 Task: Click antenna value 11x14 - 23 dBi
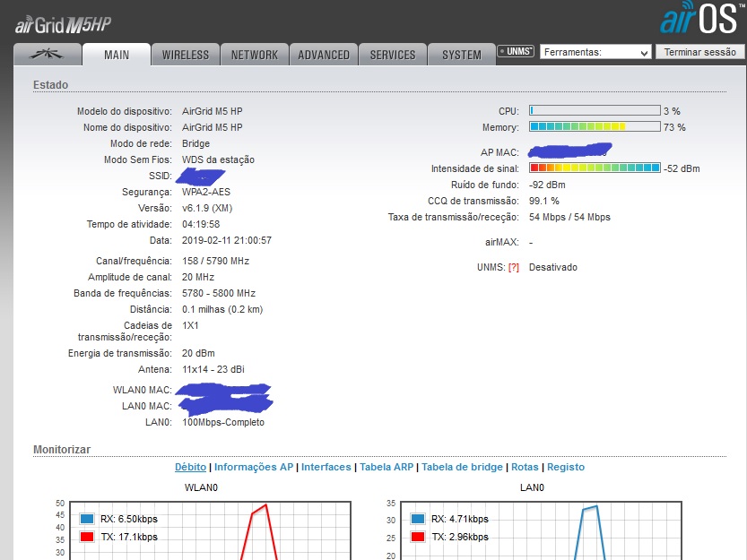point(213,369)
